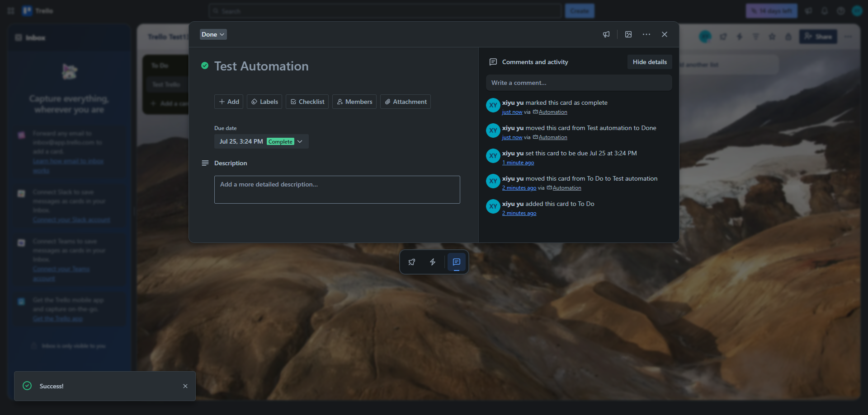The width and height of the screenshot is (868, 415).
Task: Open the app switcher grid icon at the top left
Action: (11, 11)
